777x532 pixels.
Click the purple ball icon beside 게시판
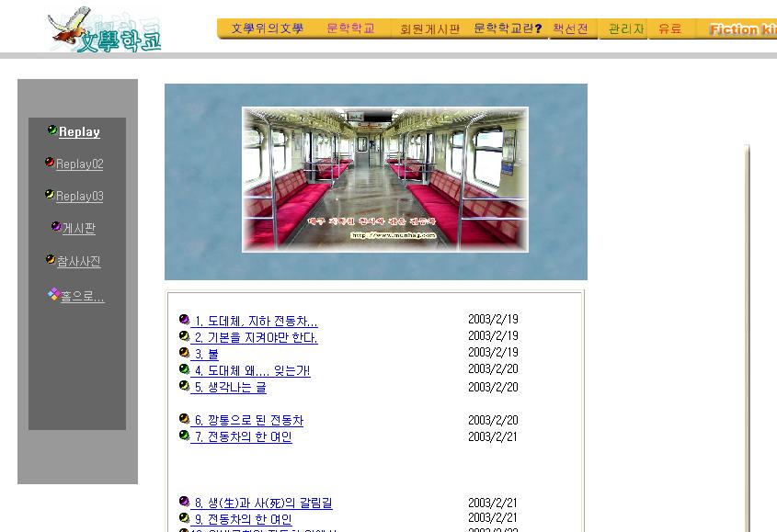(x=56, y=227)
